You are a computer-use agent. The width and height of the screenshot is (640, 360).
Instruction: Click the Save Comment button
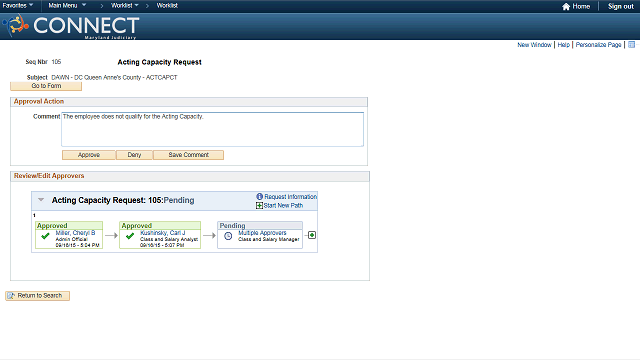coord(189,155)
